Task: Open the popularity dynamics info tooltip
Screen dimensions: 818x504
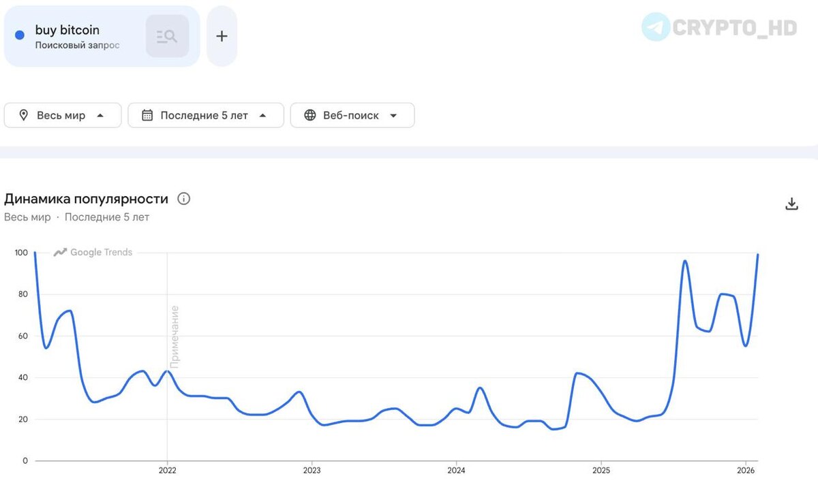Action: coord(183,199)
